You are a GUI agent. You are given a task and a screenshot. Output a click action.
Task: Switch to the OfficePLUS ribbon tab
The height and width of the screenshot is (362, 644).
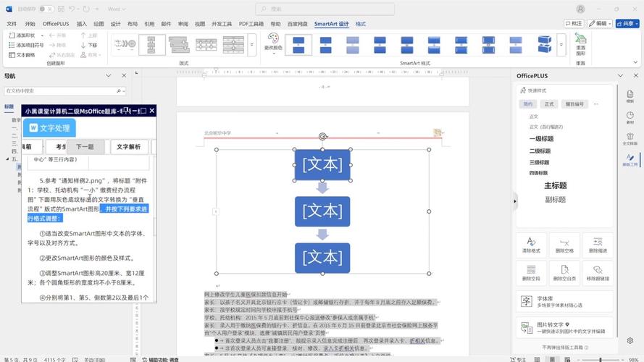(56, 24)
